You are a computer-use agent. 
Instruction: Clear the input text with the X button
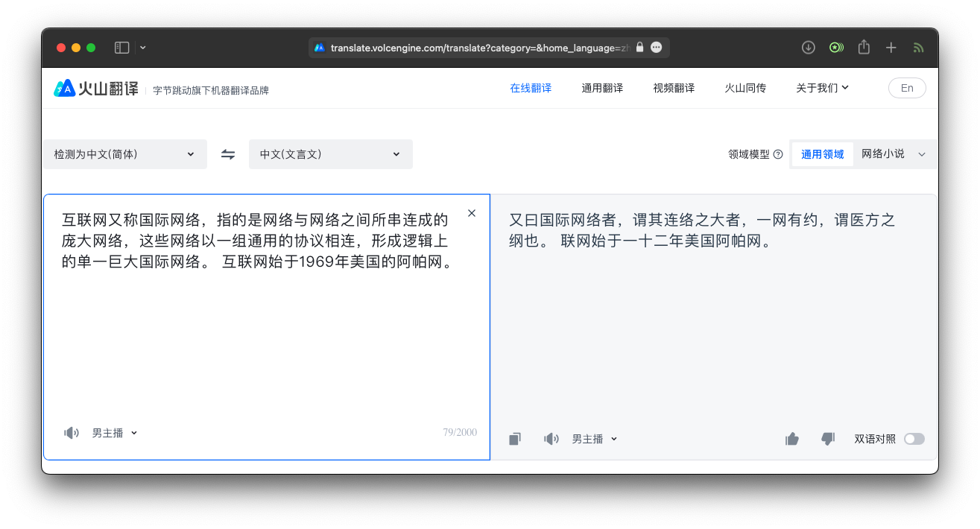[472, 212]
